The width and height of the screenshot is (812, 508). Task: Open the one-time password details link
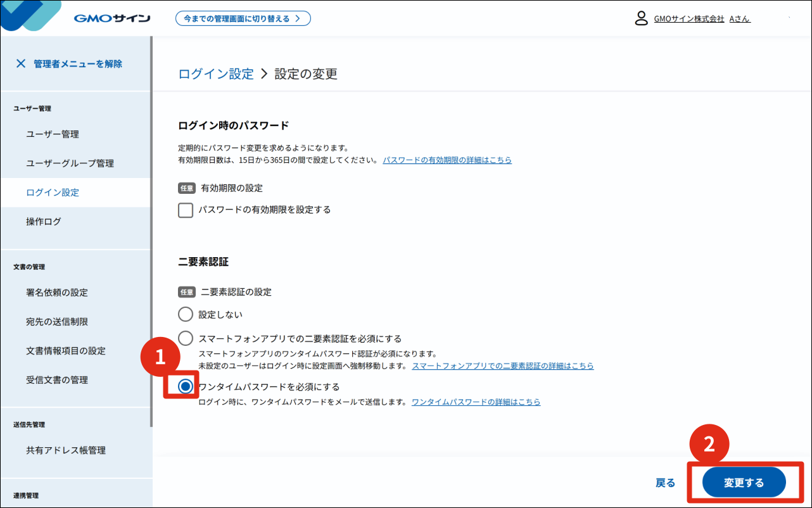(x=476, y=402)
